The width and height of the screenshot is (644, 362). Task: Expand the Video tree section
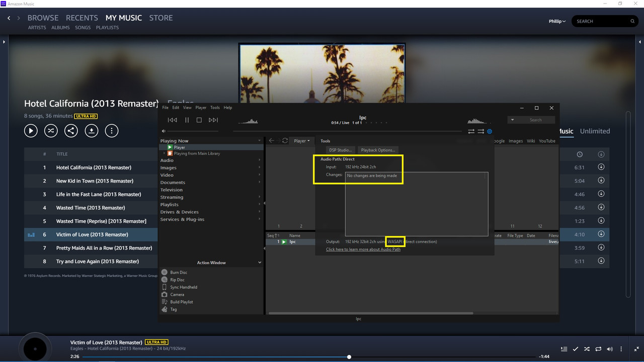260,175
